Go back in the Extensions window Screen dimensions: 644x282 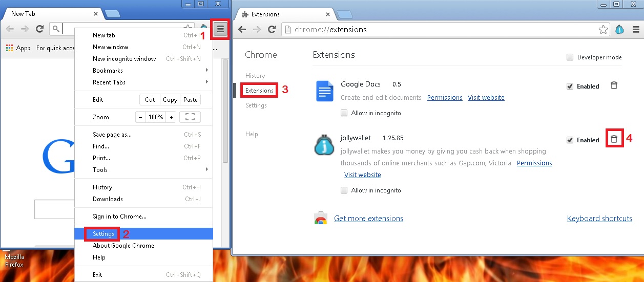point(242,30)
